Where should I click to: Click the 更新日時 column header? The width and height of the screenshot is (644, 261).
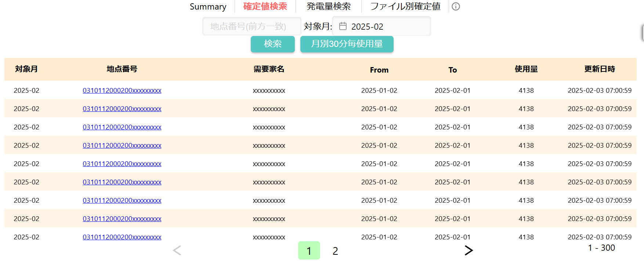click(x=600, y=69)
